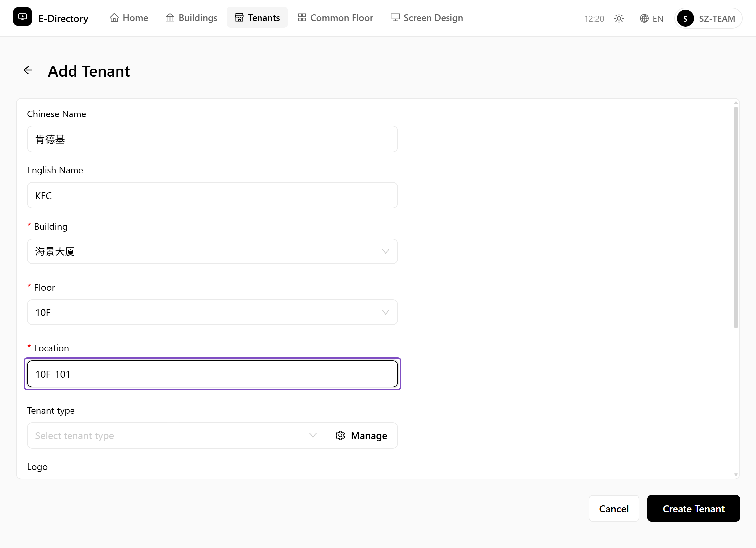Open the Common Floor tab
Viewport: 756px width, 548px height.
tap(335, 18)
